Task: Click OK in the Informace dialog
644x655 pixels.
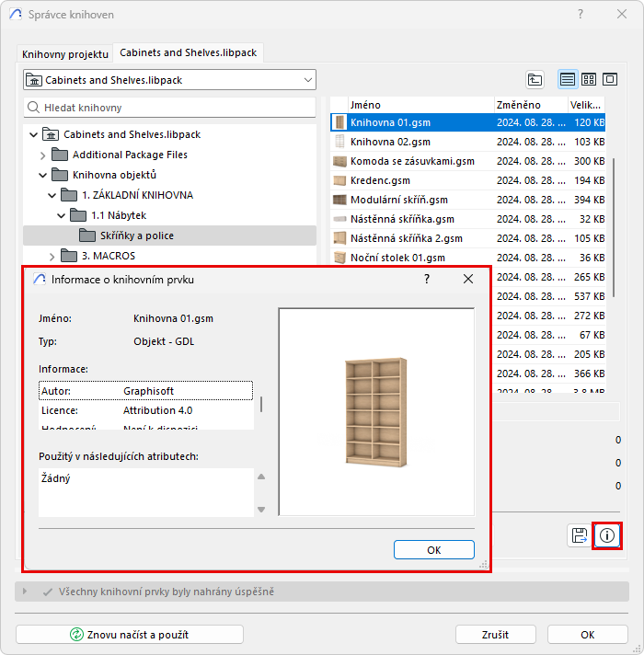Action: pos(434,550)
